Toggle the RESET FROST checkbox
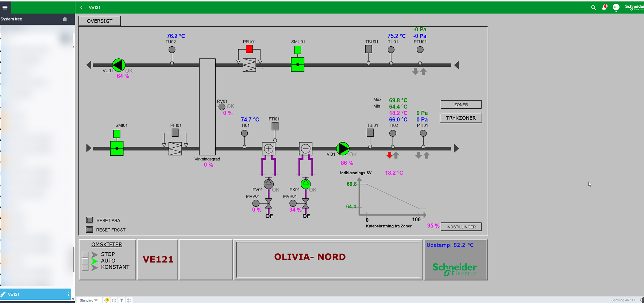This screenshot has width=644, height=303. coord(89,230)
